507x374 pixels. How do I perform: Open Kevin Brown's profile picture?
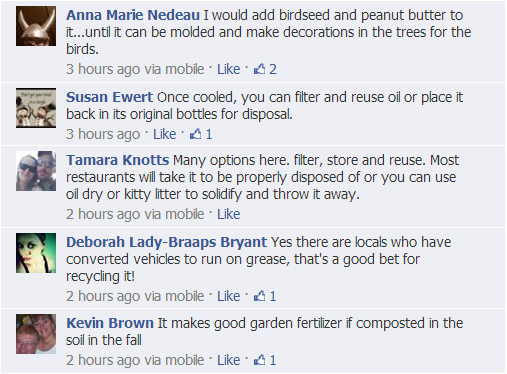(36, 334)
